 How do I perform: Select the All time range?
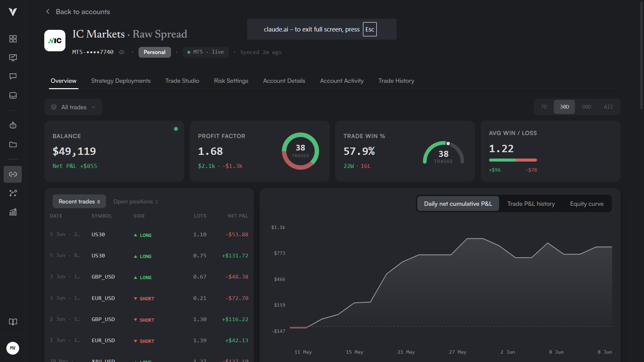608,107
